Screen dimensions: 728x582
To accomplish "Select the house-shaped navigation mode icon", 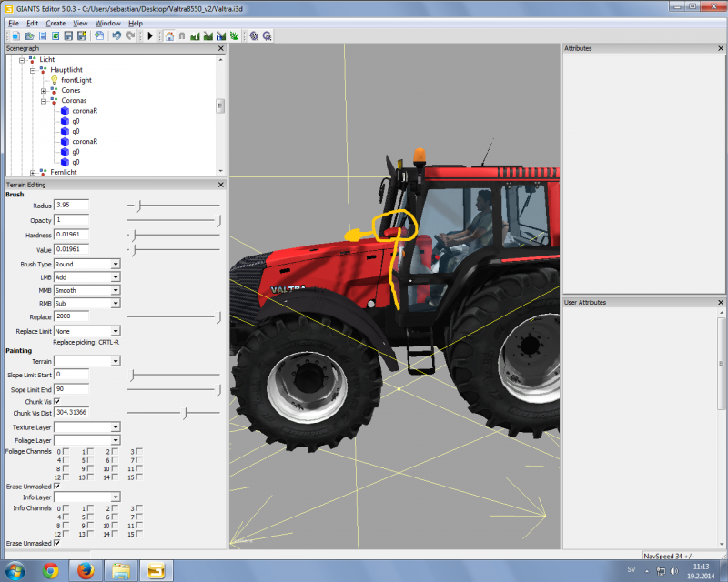I will pos(169,35).
